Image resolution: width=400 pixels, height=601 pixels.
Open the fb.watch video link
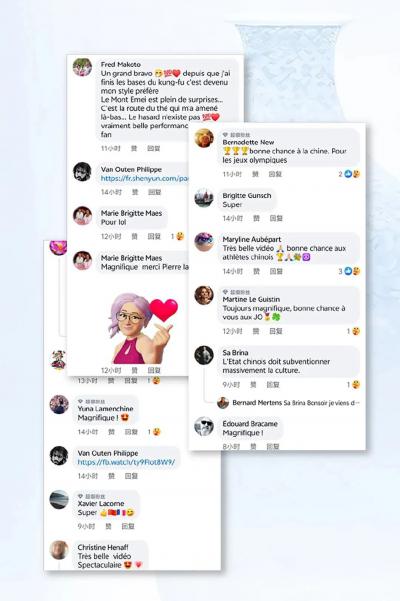(x=126, y=462)
